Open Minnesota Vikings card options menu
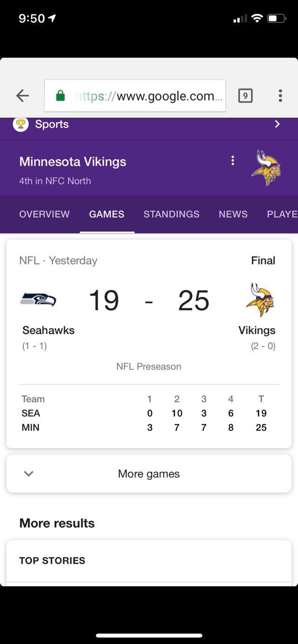 coord(232,161)
